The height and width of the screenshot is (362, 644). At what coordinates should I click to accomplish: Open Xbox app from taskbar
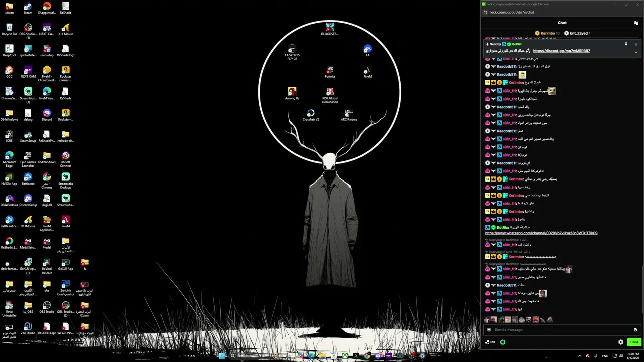[345, 356]
